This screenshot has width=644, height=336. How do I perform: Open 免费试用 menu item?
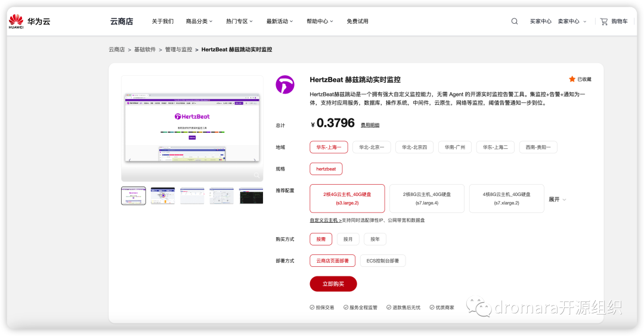pos(357,21)
